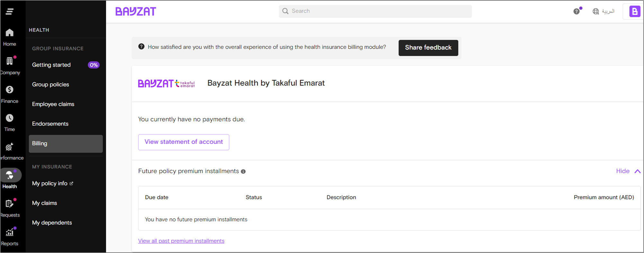
Task: Click the feedback question mark icon
Action: click(x=141, y=47)
